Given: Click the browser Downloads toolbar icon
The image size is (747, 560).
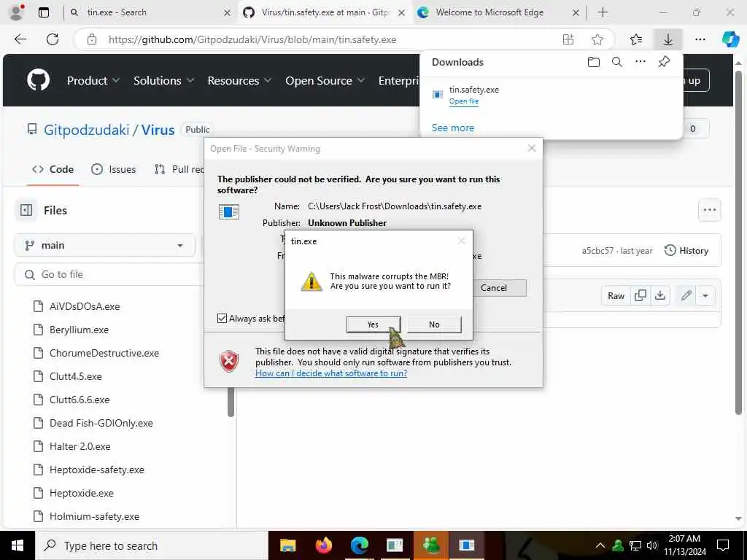Looking at the screenshot, I should (x=668, y=39).
